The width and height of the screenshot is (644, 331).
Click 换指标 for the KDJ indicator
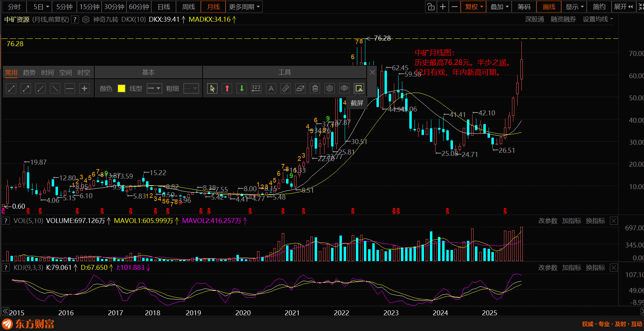[x=595, y=268]
